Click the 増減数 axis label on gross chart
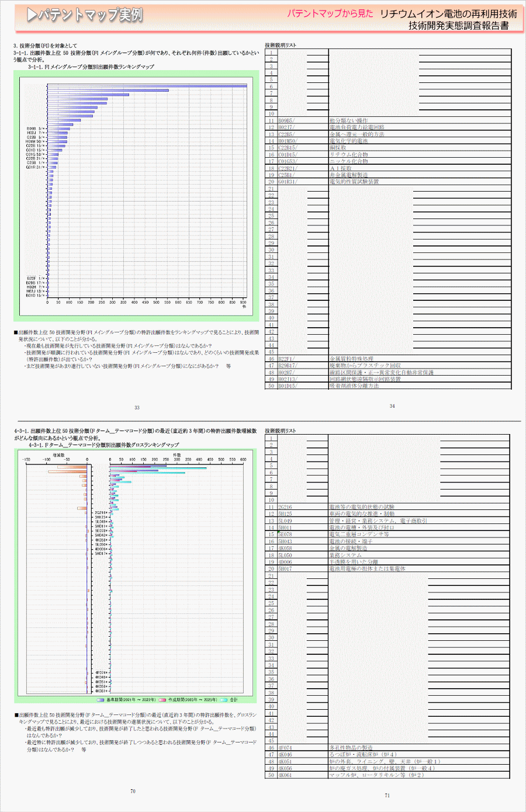This screenshot has width=526, height=812. pyautogui.click(x=58, y=454)
